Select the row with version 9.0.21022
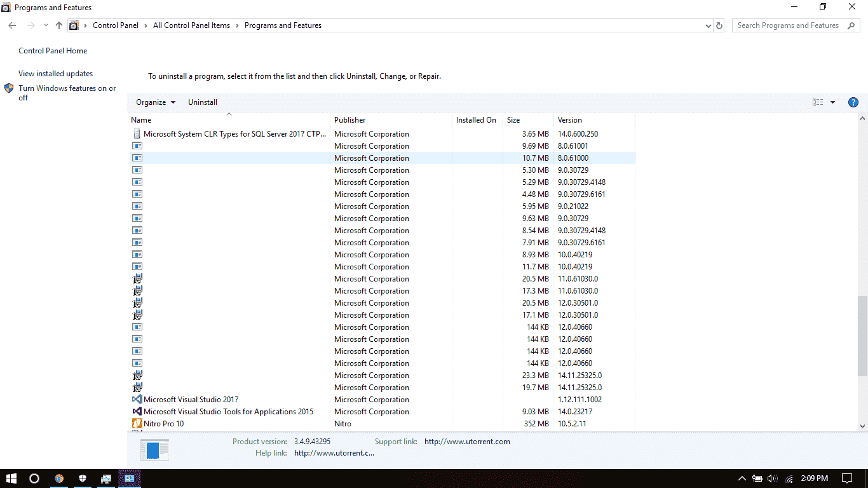868x488 pixels. click(381, 207)
